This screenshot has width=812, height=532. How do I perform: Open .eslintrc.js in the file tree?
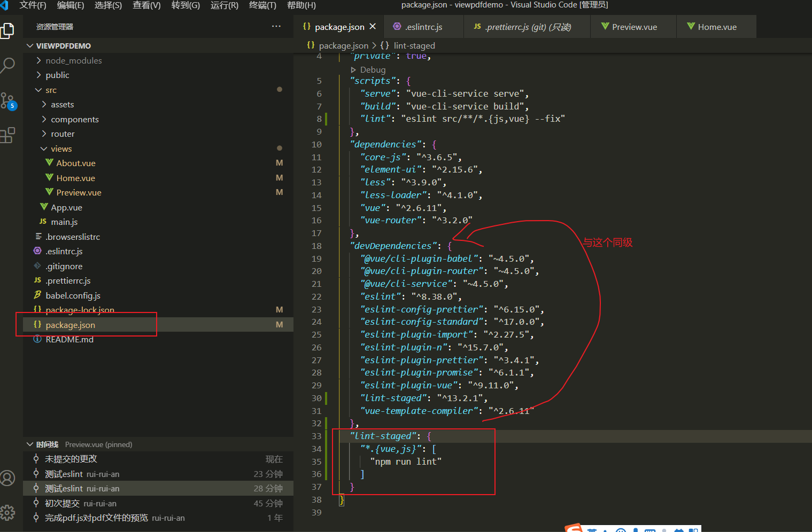pyautogui.click(x=158, y=252)
